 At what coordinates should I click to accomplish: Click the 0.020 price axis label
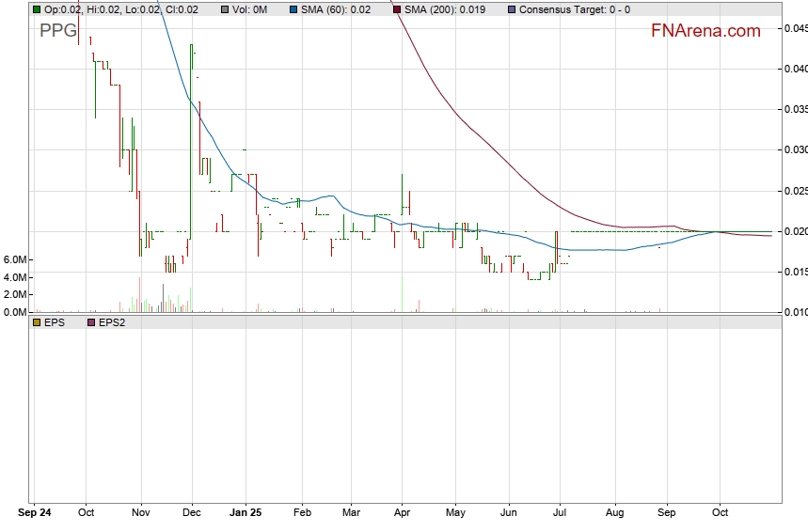[x=795, y=231]
